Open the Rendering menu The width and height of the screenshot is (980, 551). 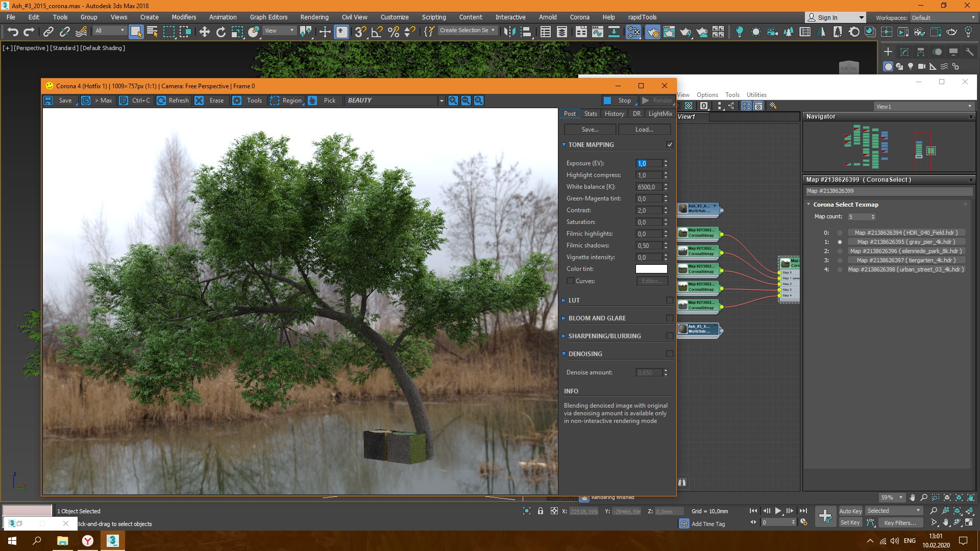click(x=314, y=17)
